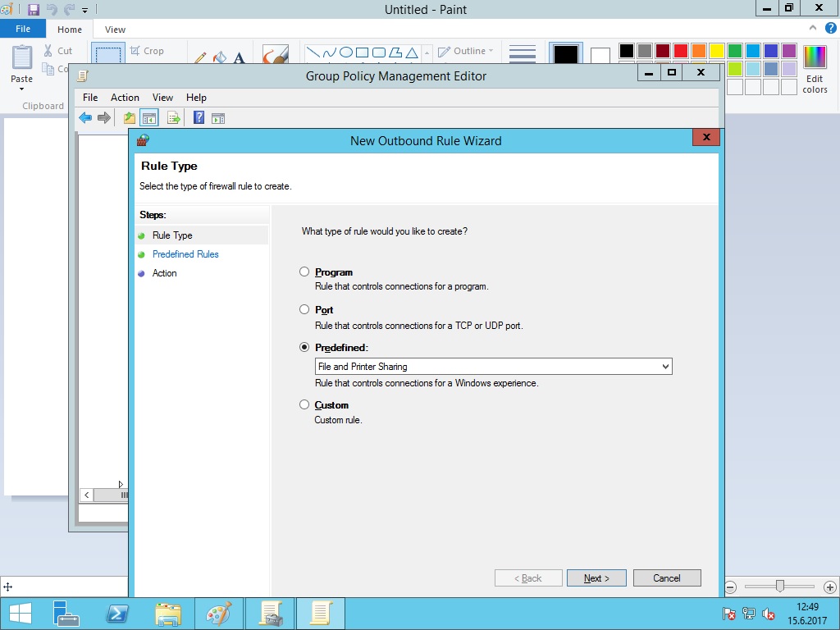Toggle Show/Hide Console Tree icon

point(148,118)
